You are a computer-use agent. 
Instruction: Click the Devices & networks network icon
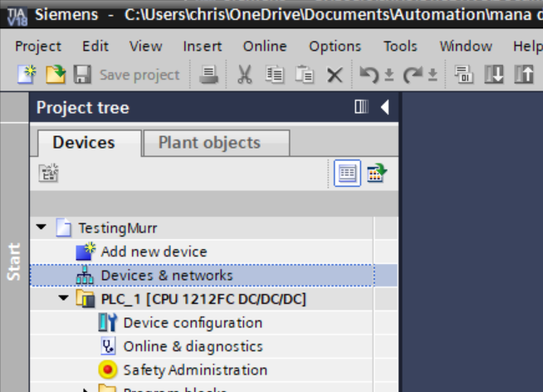click(x=85, y=275)
